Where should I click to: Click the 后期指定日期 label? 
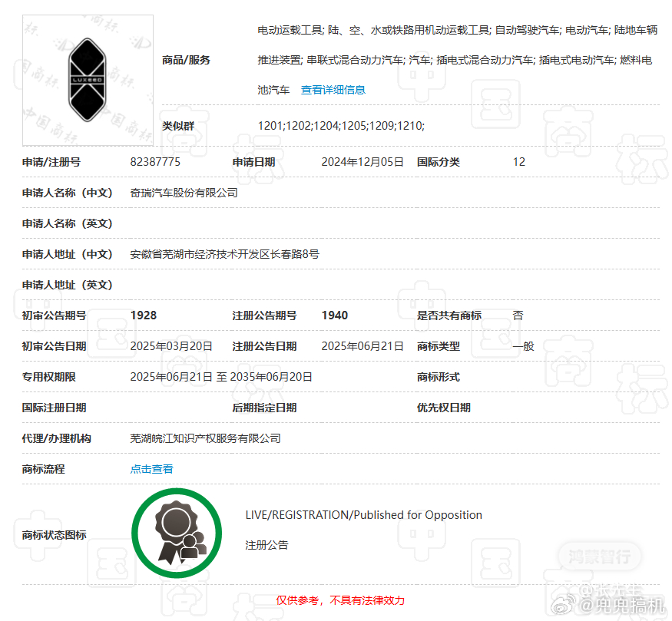click(x=264, y=408)
